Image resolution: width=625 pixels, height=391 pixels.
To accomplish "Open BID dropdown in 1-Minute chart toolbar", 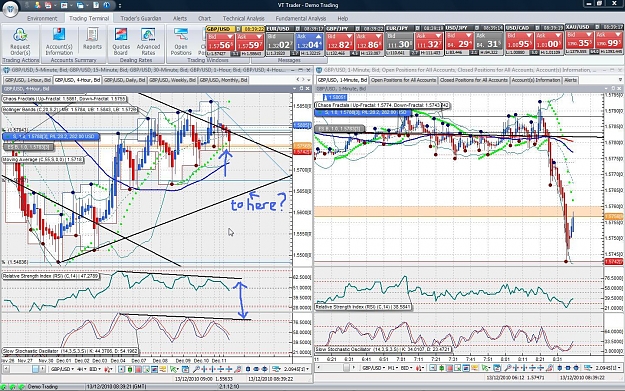I will click(407, 368).
